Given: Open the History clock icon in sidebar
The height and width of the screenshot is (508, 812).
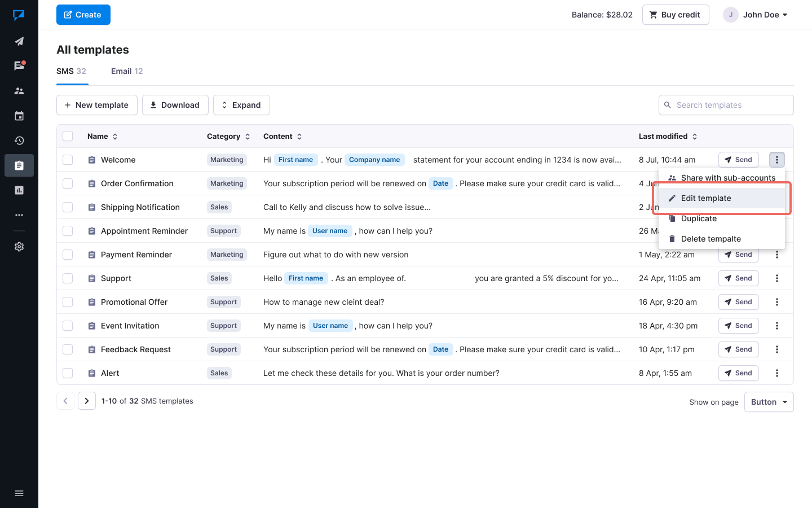Looking at the screenshot, I should (19, 141).
